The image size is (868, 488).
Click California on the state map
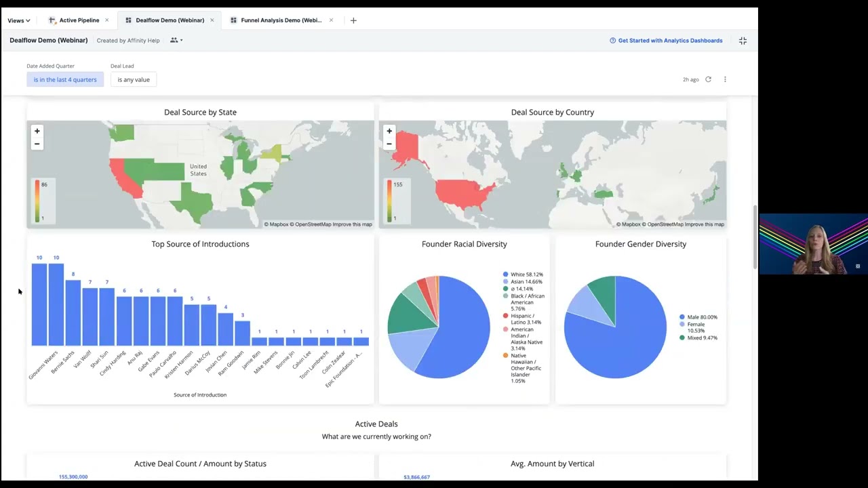point(124,177)
